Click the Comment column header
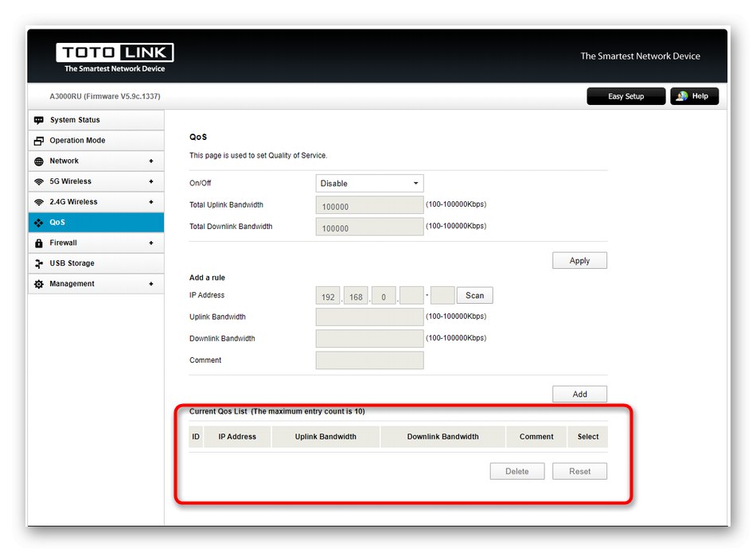This screenshot has width=756, height=552. (536, 437)
